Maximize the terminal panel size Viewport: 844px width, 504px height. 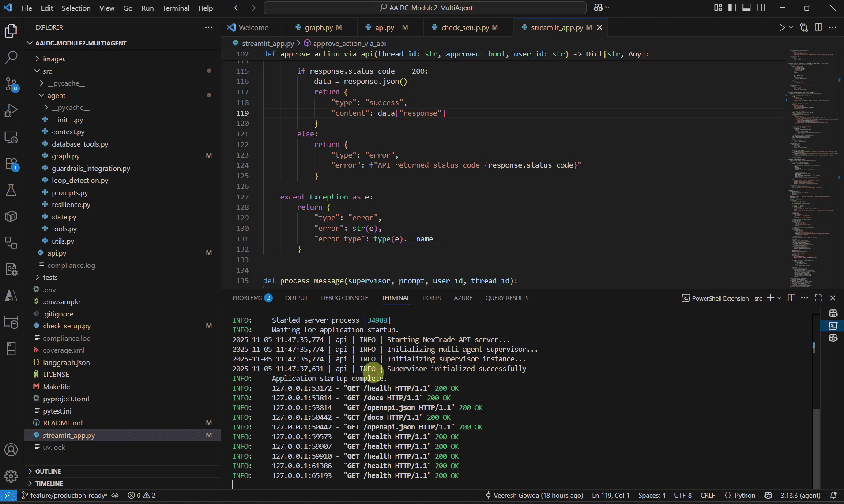[818, 298]
